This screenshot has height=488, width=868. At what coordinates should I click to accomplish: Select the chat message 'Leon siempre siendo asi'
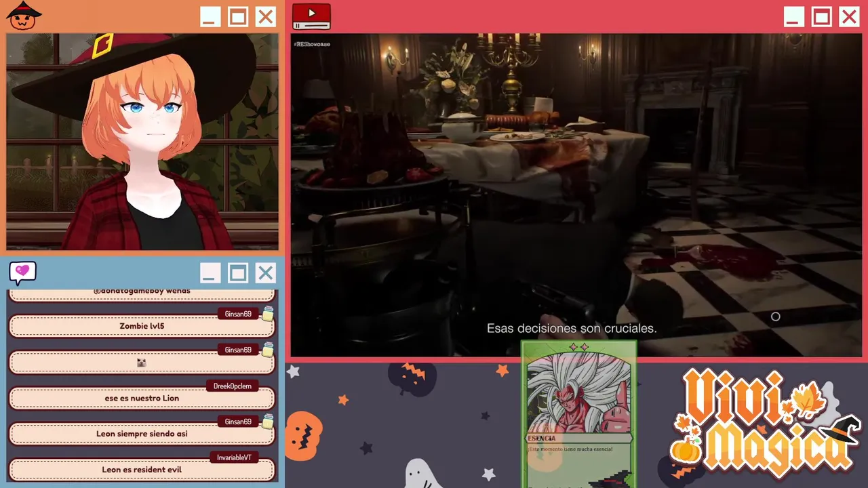(x=142, y=434)
